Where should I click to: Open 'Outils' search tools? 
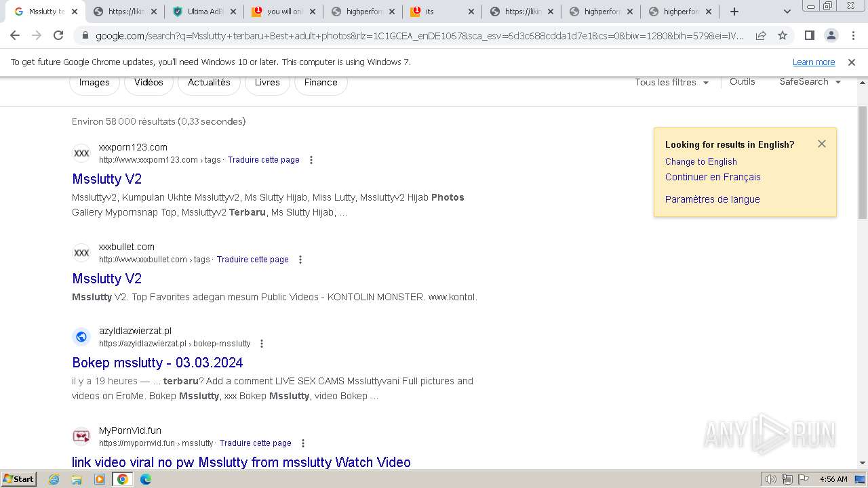coord(743,81)
